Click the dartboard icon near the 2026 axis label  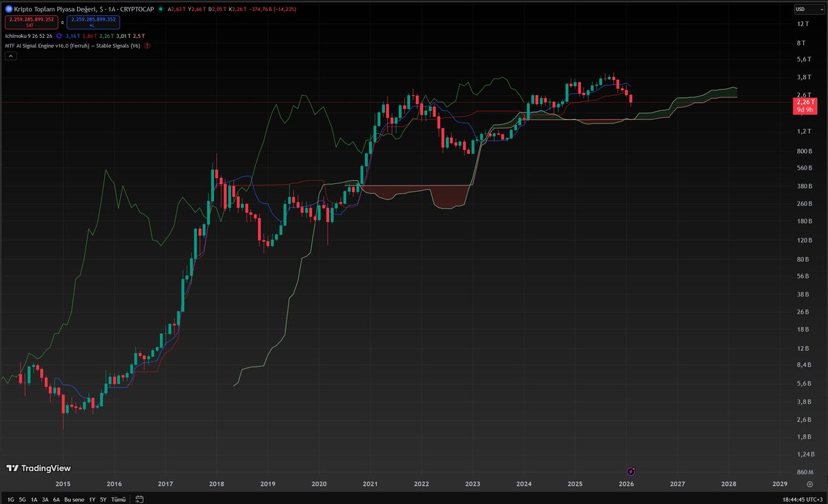[x=630, y=470]
